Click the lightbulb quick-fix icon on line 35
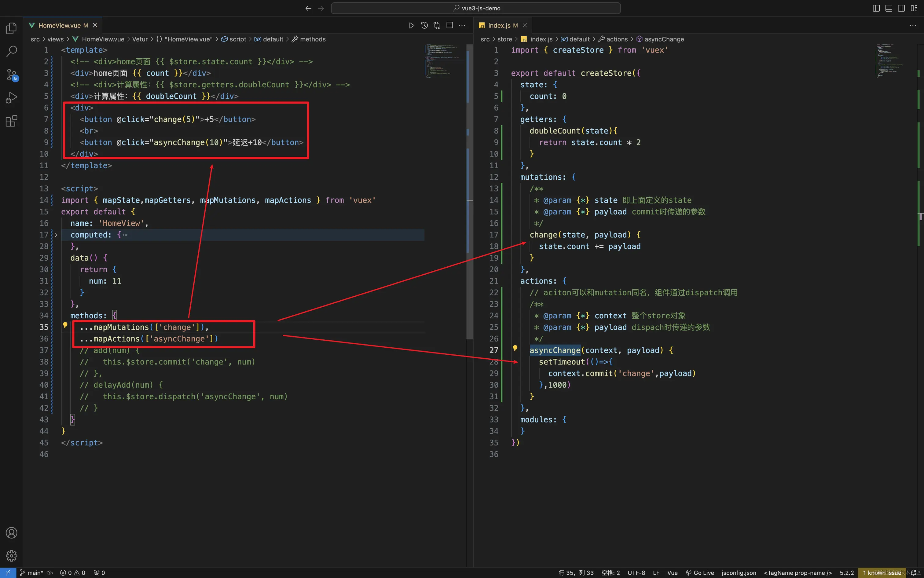The image size is (924, 578). 65,325
